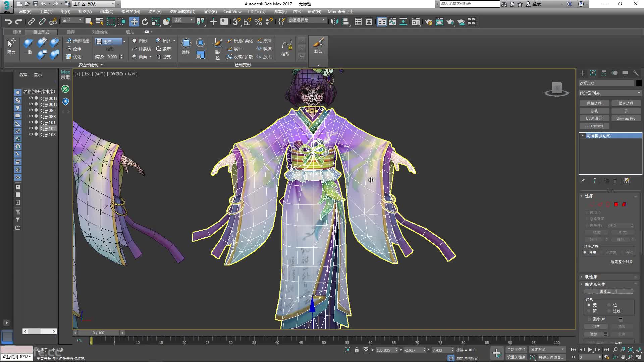Click the Select by Name icon
644x362 pixels.
pyautogui.click(x=100, y=22)
